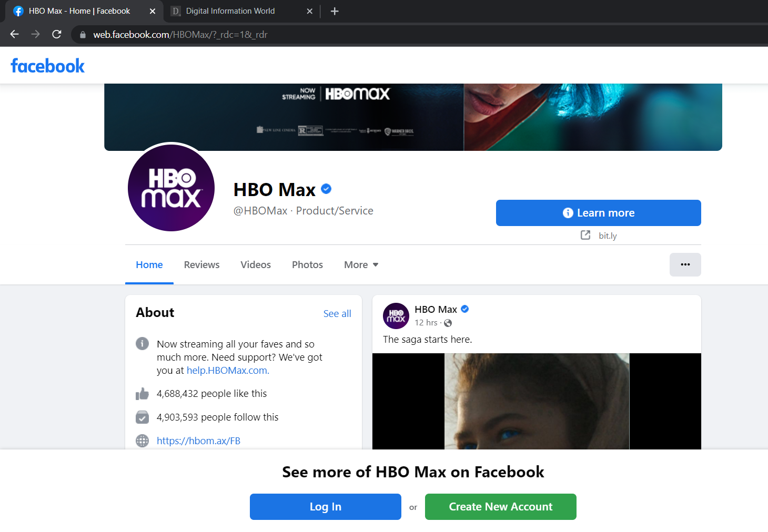Viewport: 768px width, 532px height.
Task: Click the globe website icon
Action: 142,441
